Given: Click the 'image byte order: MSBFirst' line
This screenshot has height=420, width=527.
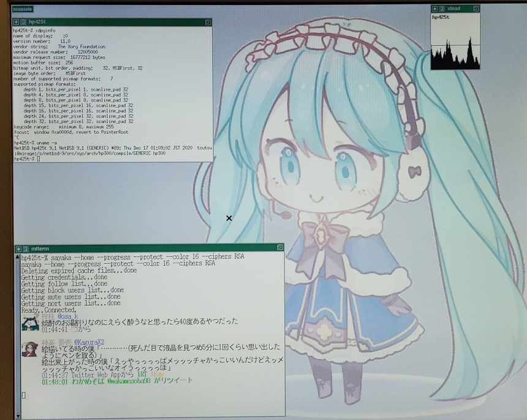Looking at the screenshot, I should coord(50,73).
